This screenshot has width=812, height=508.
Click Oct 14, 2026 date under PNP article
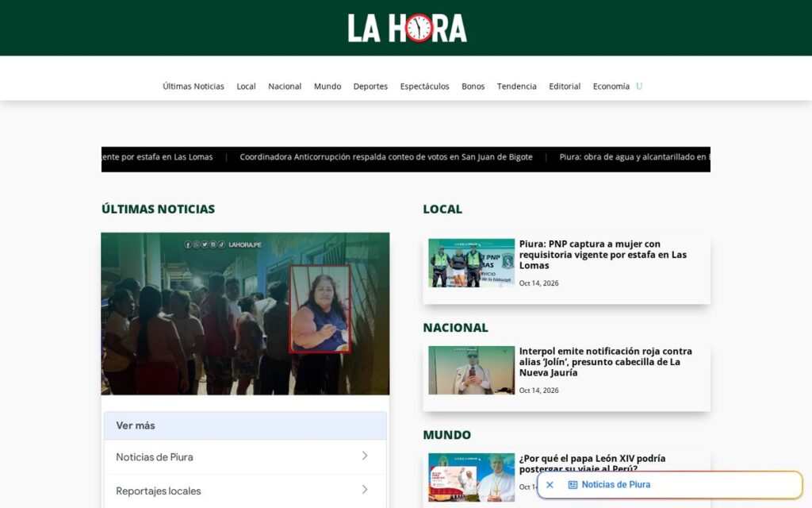pyautogui.click(x=538, y=283)
